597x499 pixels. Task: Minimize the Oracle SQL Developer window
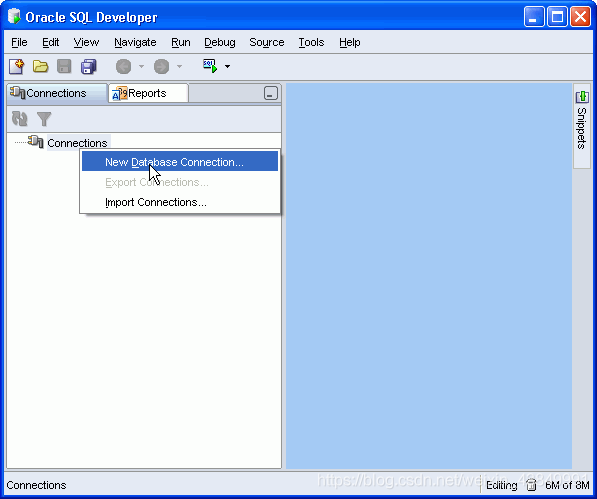point(534,17)
